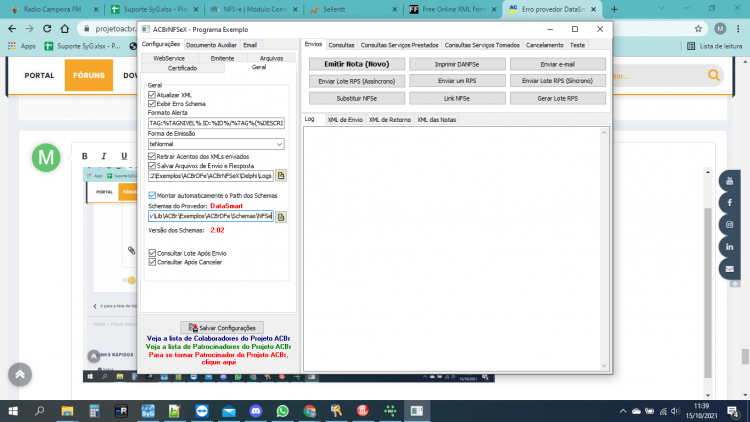This screenshot has height=422, width=750.
Task: Open Instagram social link on page sidebar
Action: coord(729,225)
